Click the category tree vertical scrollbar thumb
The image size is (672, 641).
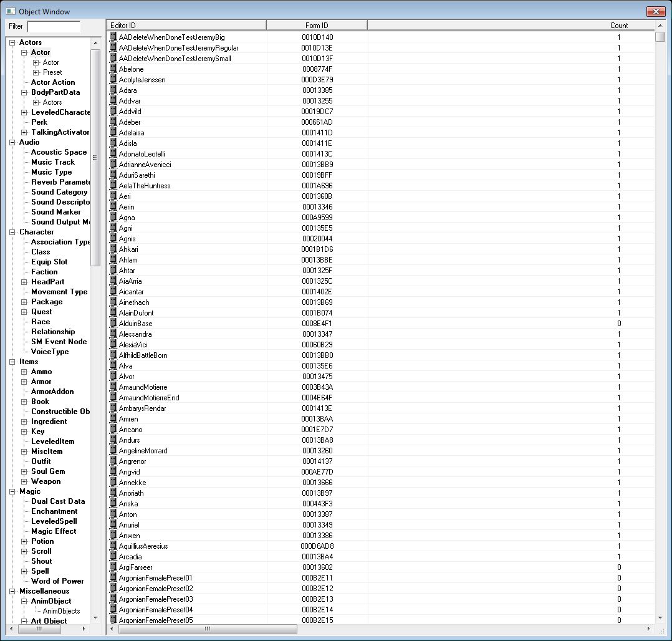(x=95, y=157)
